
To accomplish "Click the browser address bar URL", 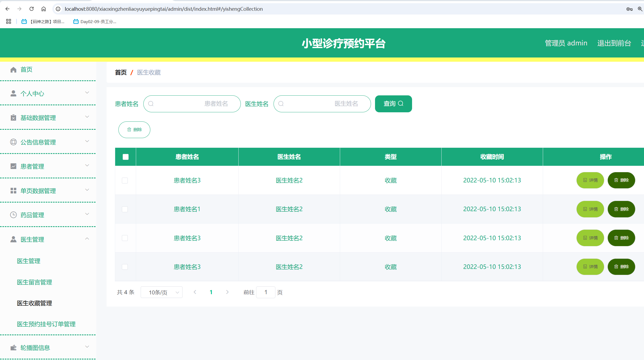I will point(164,9).
